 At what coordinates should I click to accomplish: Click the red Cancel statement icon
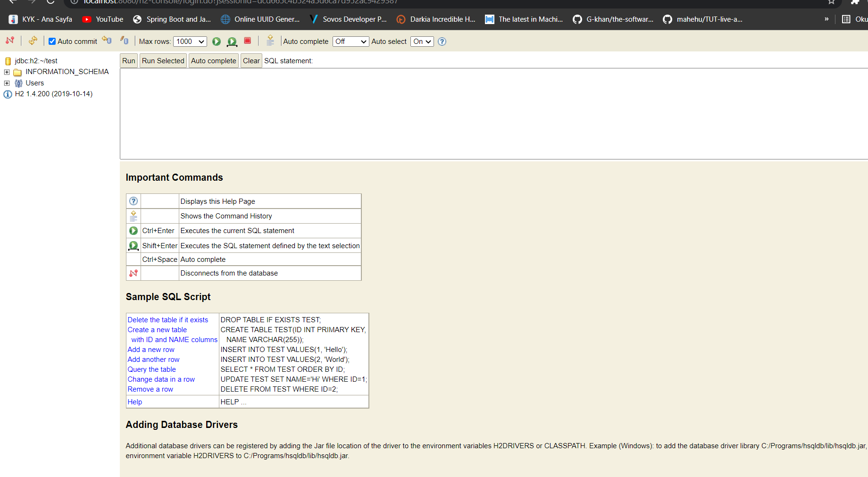click(247, 42)
